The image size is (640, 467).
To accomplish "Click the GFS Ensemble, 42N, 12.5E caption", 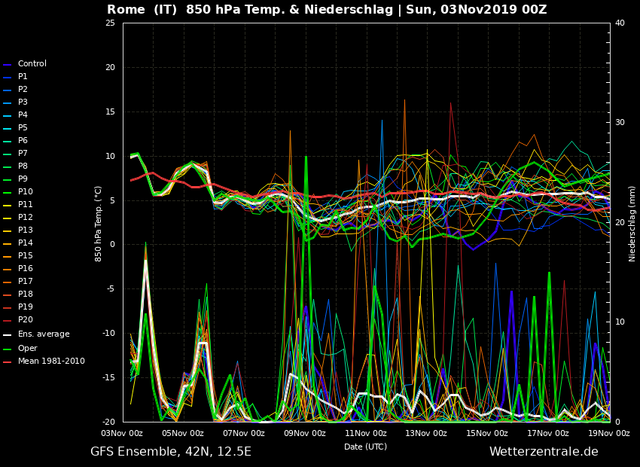I will (171, 452).
